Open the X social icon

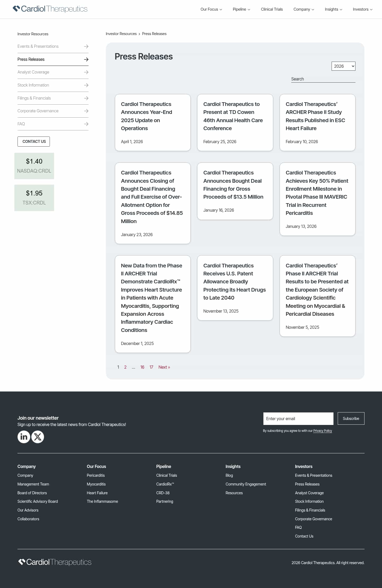38,437
